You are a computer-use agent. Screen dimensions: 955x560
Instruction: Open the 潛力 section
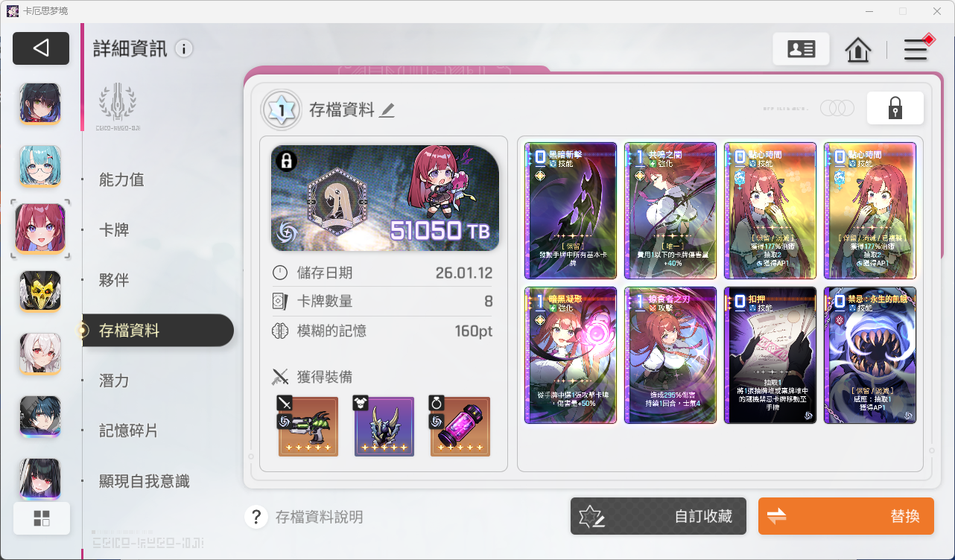114,381
